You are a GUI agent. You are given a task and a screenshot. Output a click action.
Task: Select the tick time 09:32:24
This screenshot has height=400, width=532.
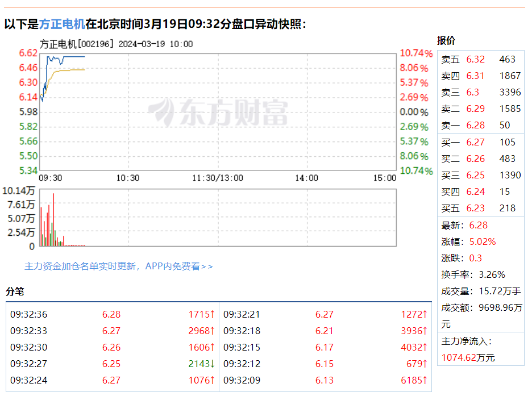point(29,380)
